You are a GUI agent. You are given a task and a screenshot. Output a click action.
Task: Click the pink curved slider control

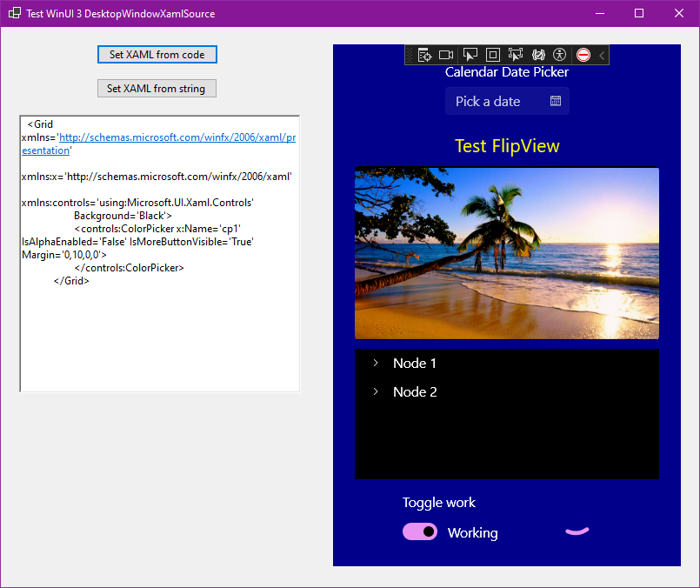pos(577,531)
